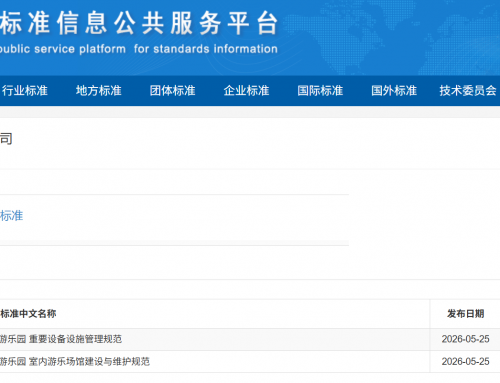Click the blue 标准 tab link

click(x=11, y=216)
